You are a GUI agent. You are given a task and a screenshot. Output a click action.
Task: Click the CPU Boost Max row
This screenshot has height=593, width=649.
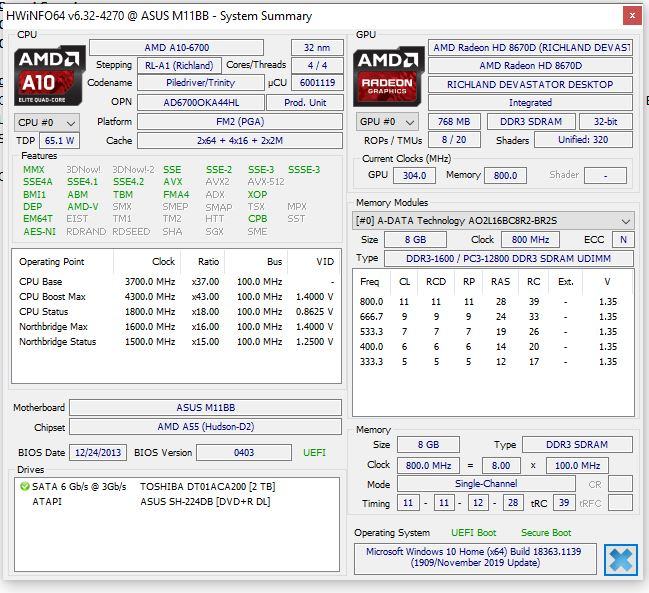coord(176,297)
